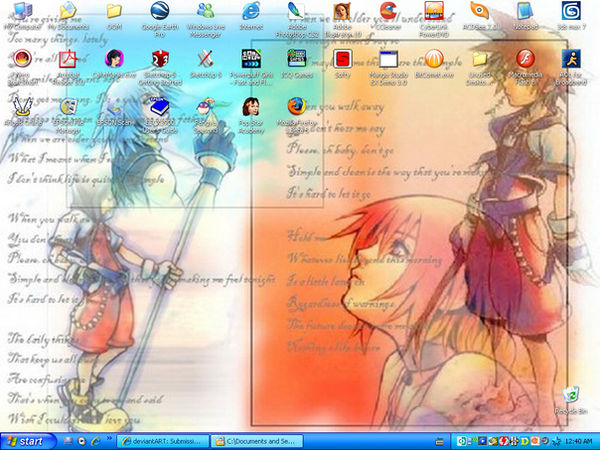Open ICQ Games icon
The width and height of the screenshot is (600, 450).
point(297,63)
